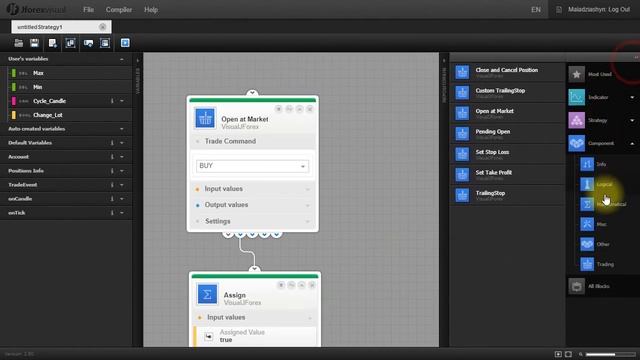Click the open folder toolbar icon
Viewport: 640px width, 360px height.
coord(18,43)
